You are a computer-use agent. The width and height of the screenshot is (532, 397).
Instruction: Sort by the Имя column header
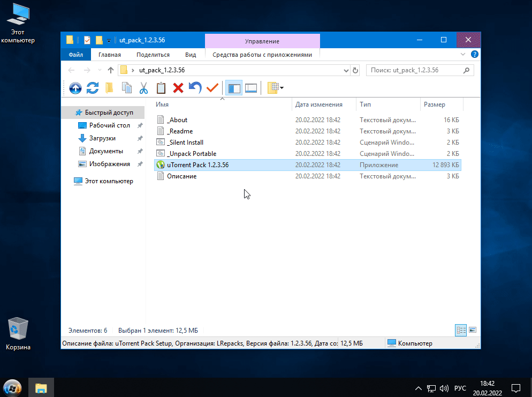223,104
